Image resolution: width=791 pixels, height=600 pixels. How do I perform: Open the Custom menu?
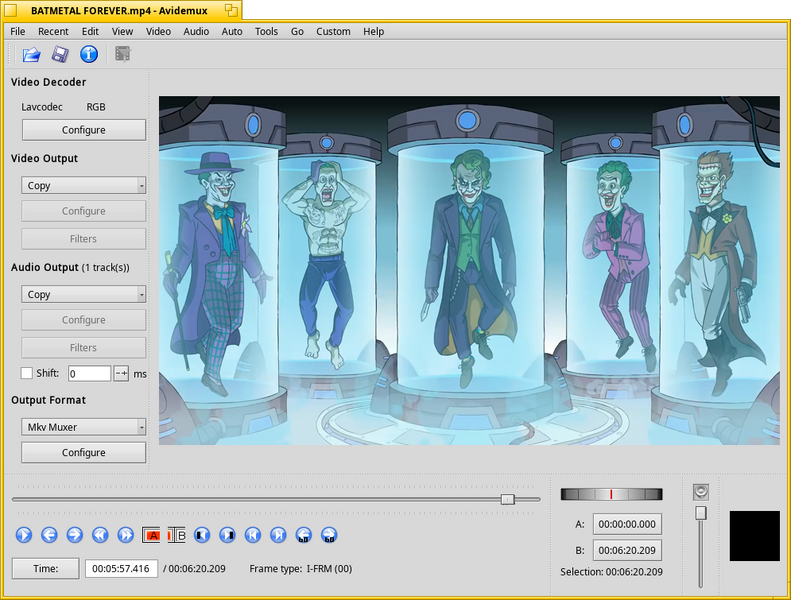(x=333, y=31)
